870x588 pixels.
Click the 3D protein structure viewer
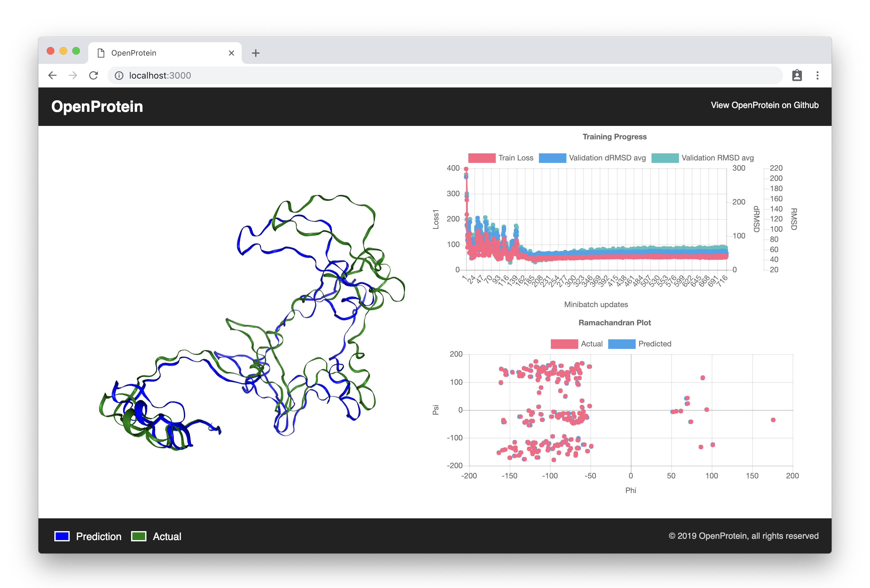click(x=251, y=322)
